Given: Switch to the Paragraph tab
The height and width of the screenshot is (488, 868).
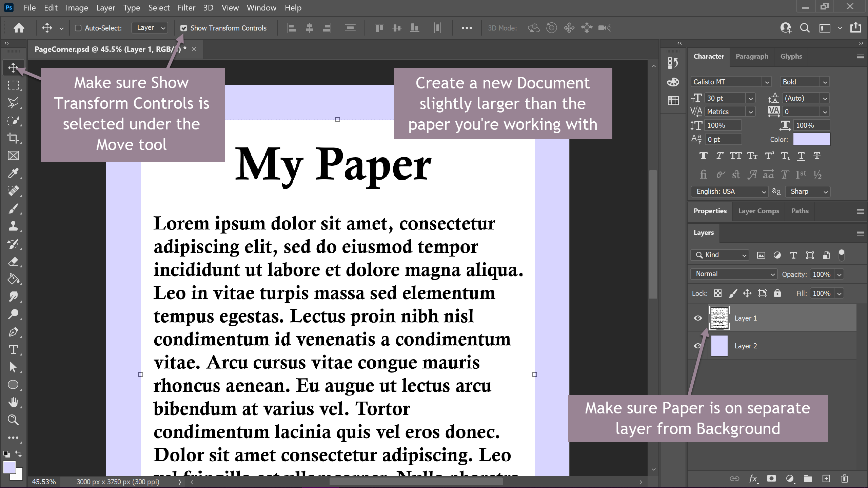Looking at the screenshot, I should pos(752,56).
